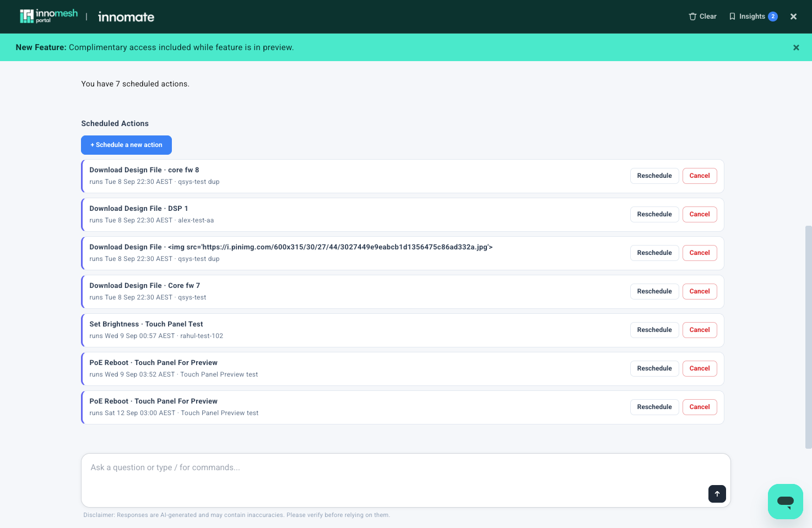This screenshot has height=528, width=812.
Task: Dismiss the New Feature banner
Action: point(796,47)
